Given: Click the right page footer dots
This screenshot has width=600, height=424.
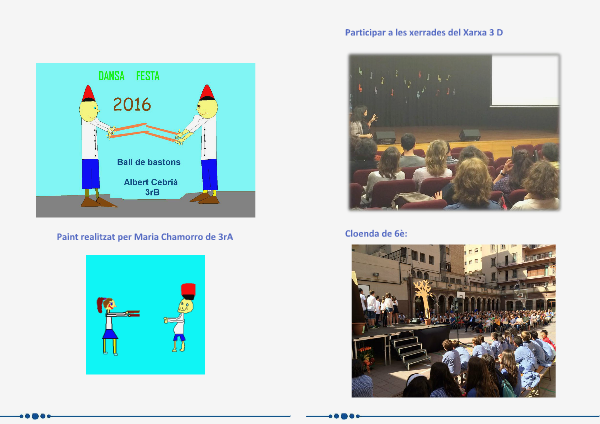Looking at the screenshot, I should tap(343, 415).
